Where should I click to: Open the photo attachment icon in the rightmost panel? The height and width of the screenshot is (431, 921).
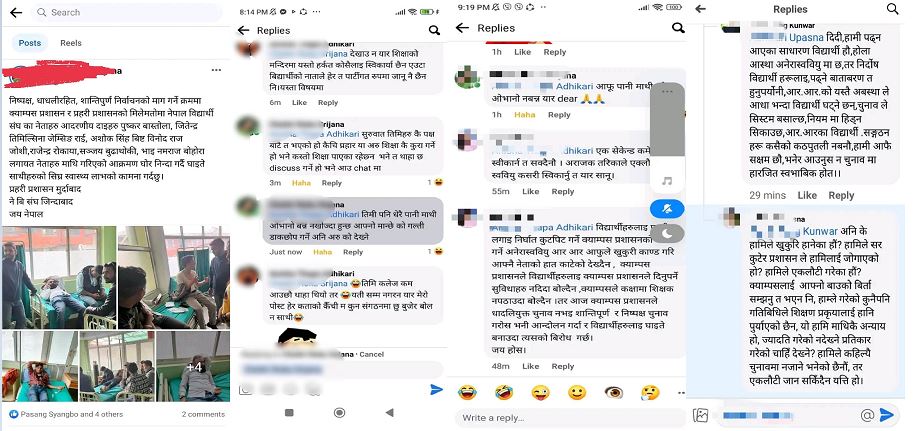700,415
